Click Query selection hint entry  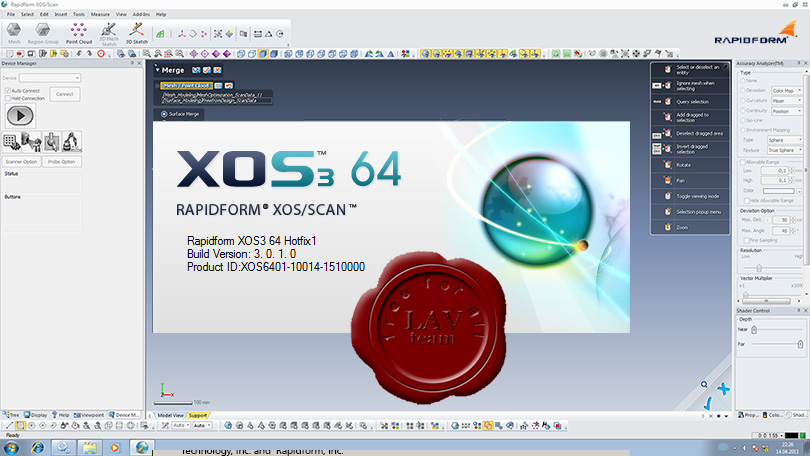pos(690,102)
